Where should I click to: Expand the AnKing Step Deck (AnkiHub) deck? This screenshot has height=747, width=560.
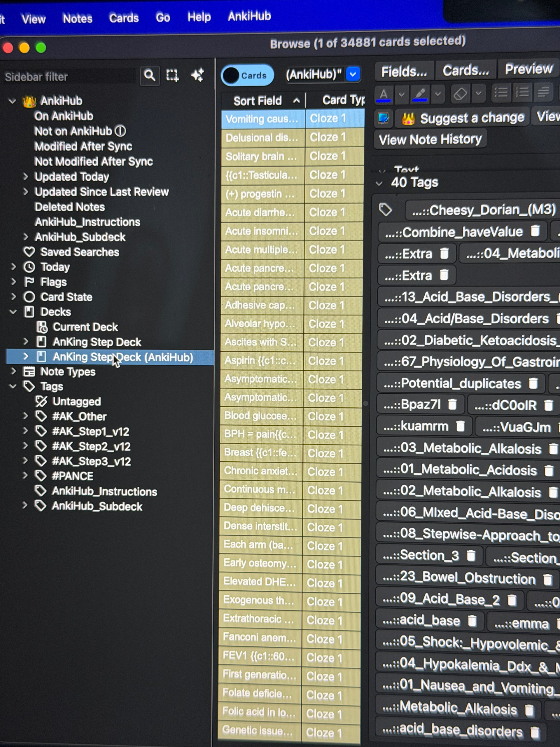pos(26,356)
